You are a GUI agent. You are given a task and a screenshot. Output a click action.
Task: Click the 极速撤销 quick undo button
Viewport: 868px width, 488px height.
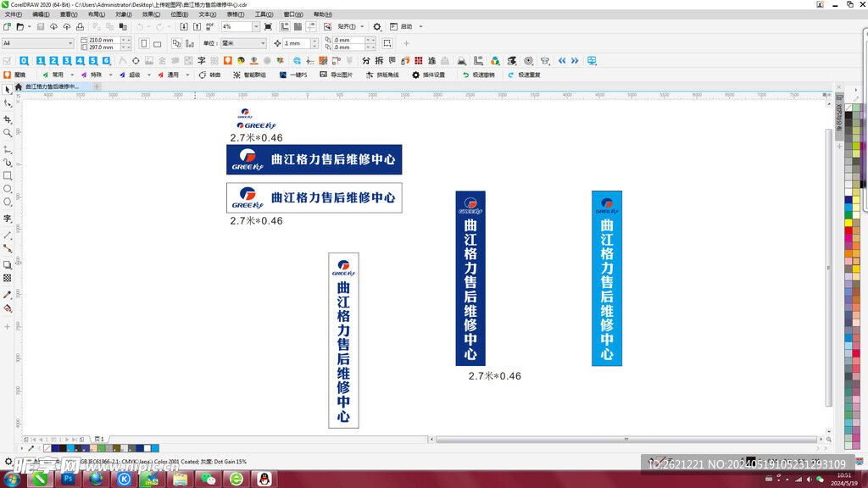pos(478,75)
